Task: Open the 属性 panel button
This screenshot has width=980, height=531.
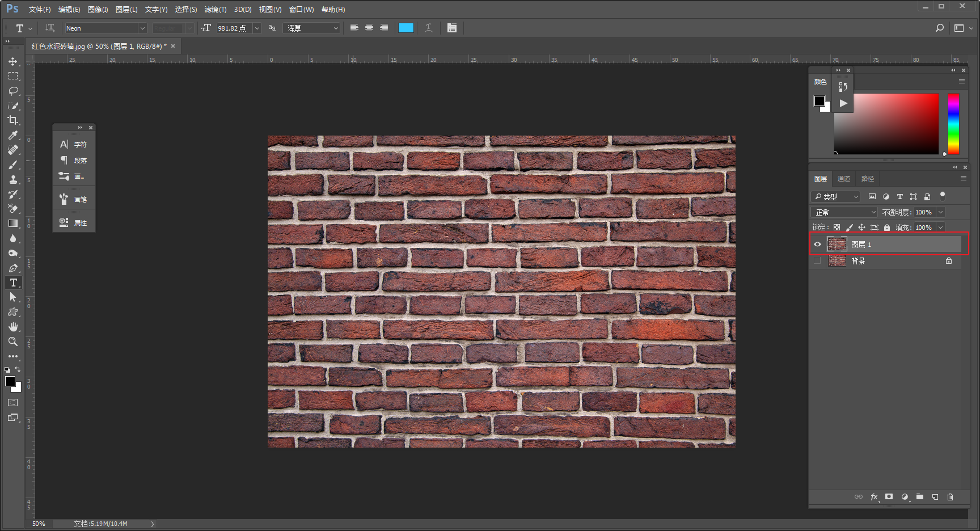Action: (74, 223)
